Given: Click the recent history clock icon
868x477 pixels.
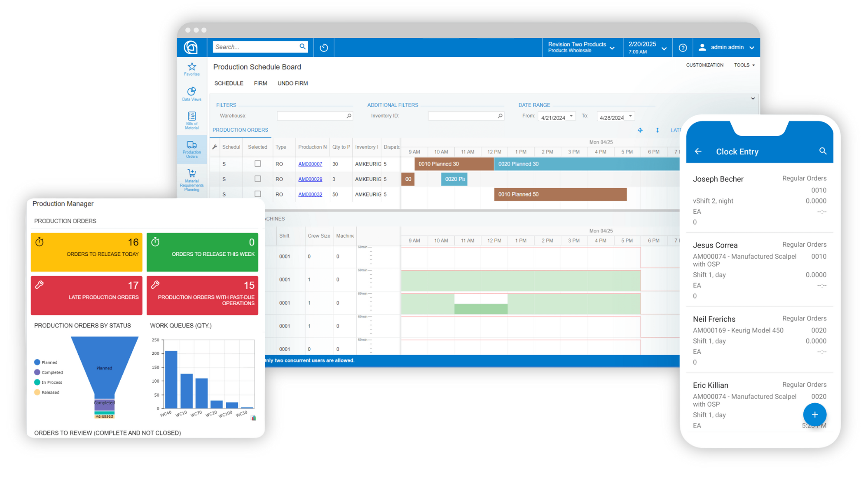Looking at the screenshot, I should [x=324, y=48].
